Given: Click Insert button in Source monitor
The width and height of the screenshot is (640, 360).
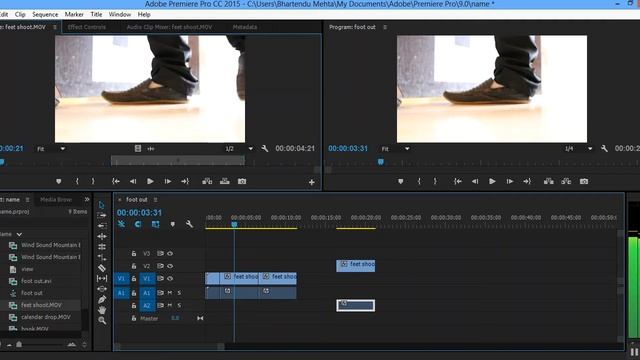Looking at the screenshot, I should click(x=207, y=181).
